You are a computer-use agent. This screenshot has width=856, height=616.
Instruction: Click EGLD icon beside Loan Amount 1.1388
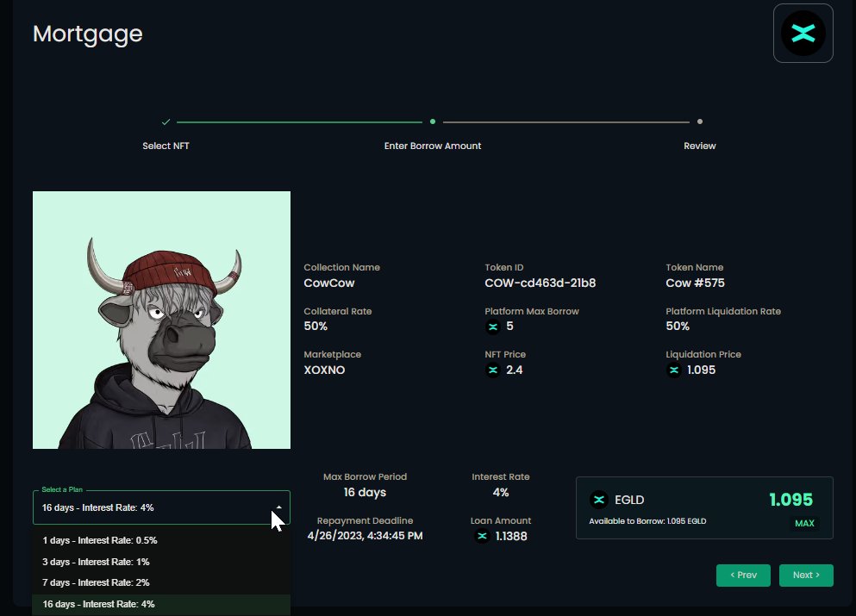click(482, 536)
